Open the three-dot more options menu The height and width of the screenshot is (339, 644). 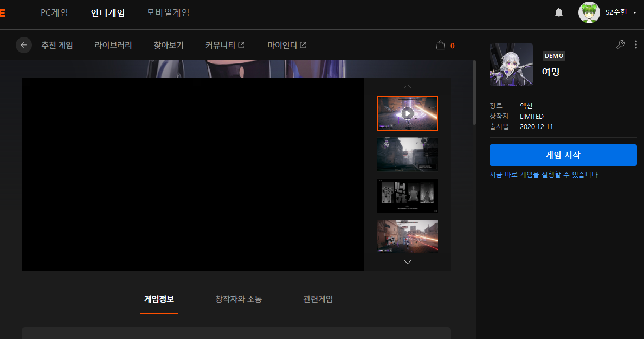[x=636, y=45]
